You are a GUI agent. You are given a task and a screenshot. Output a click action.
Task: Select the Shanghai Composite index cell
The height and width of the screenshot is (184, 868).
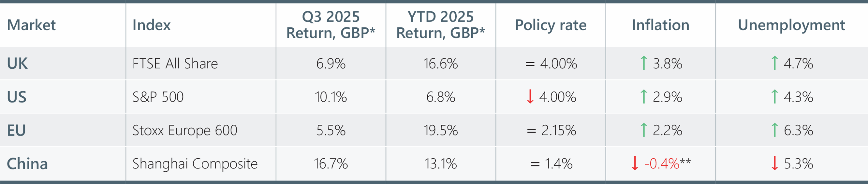coord(195,164)
